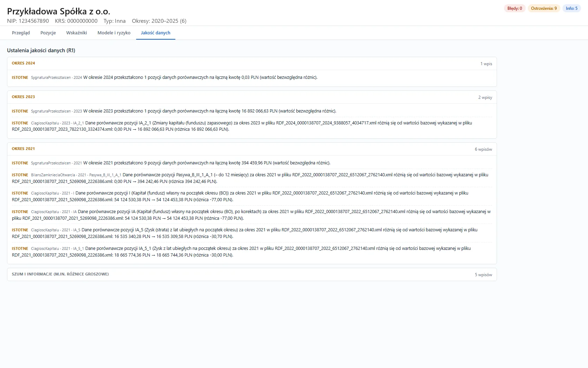Select the CiągłośćKapitału IA_5 2021 entry
Image resolution: width=588 pixels, height=368 pixels.
click(252, 233)
